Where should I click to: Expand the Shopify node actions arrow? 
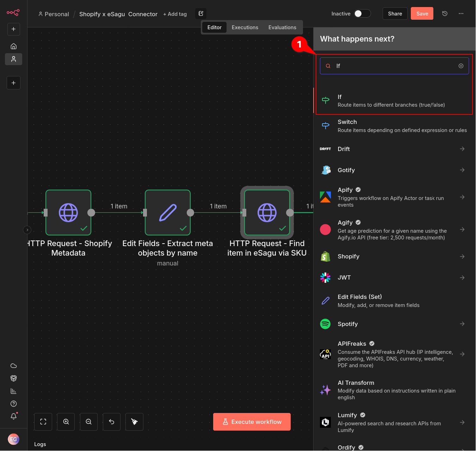[462, 257]
